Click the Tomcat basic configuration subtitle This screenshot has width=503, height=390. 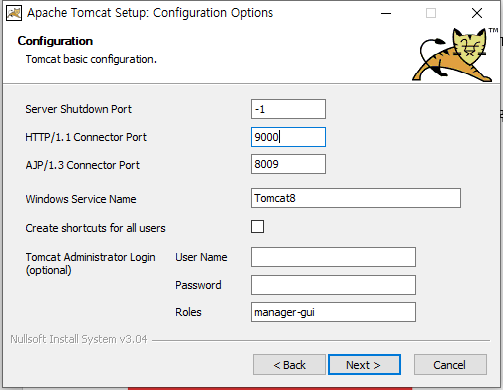(91, 59)
